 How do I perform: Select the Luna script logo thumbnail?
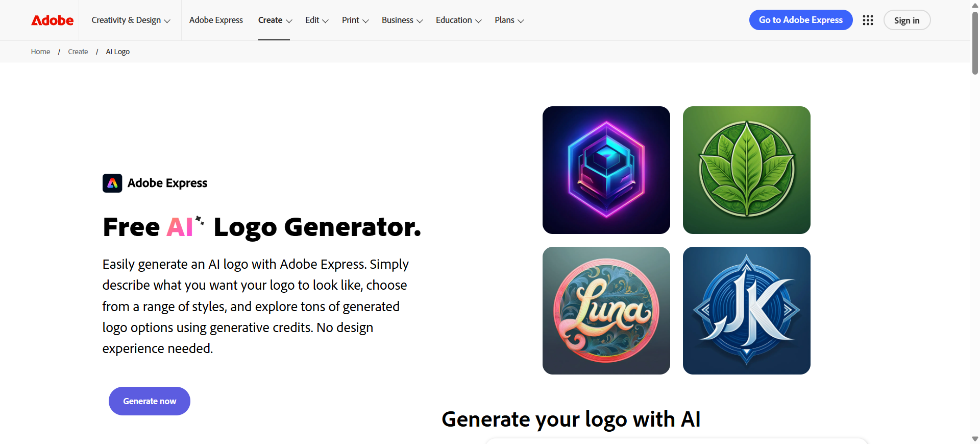[606, 311]
